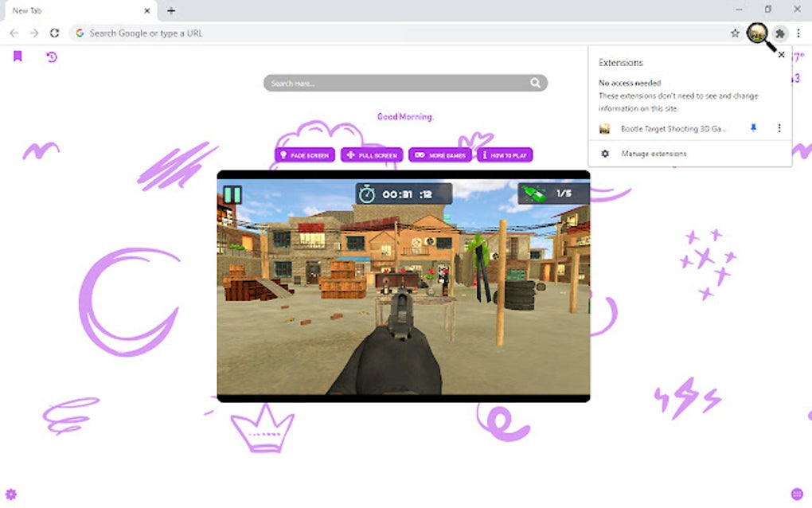Open the More Games button
Viewport: 812px width, 508px height.
tap(440, 154)
